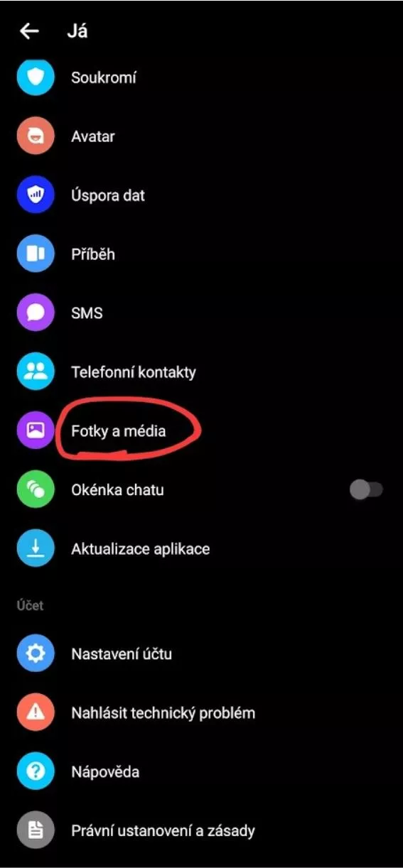403x868 pixels.
Task: Tap the Fotky a média picture icon
Action: 36,430
